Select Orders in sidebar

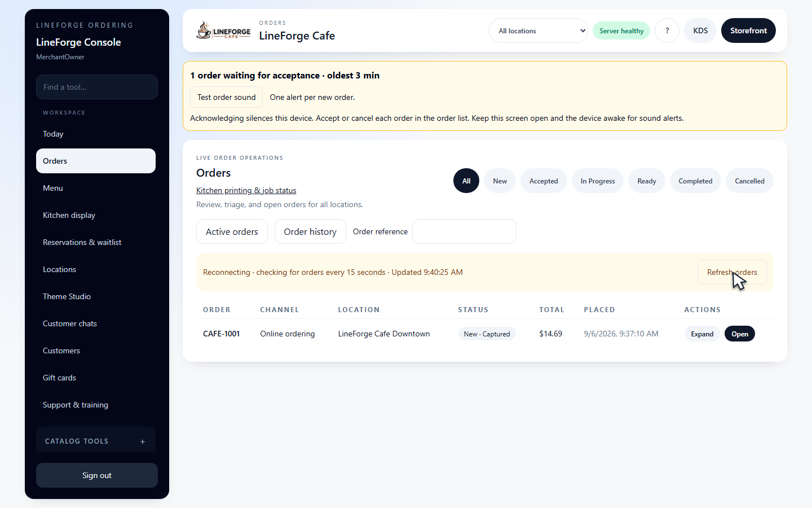(96, 161)
